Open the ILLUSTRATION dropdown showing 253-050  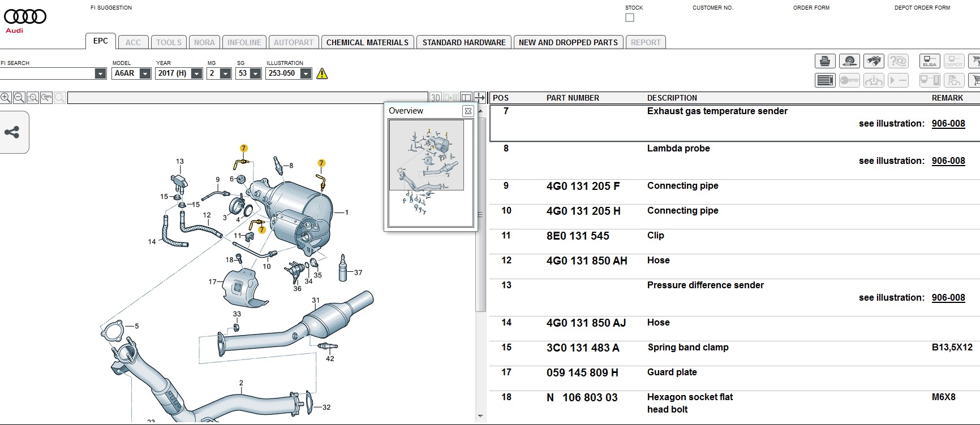tap(306, 73)
